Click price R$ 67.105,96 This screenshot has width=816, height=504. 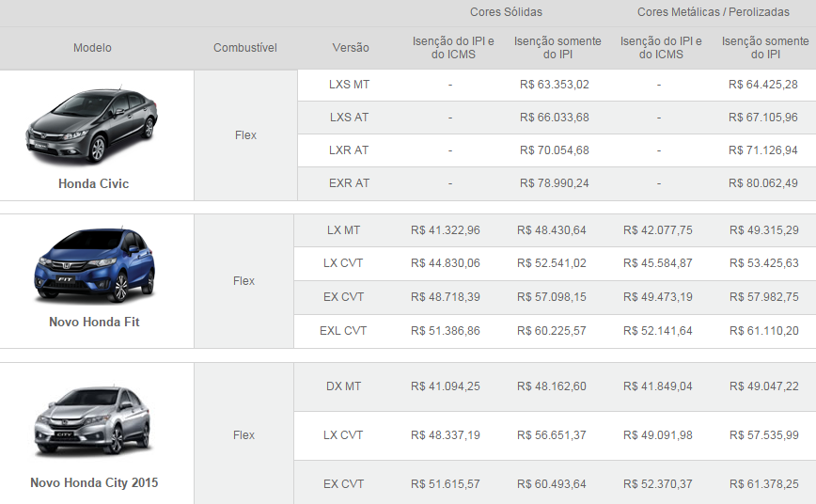tap(763, 118)
